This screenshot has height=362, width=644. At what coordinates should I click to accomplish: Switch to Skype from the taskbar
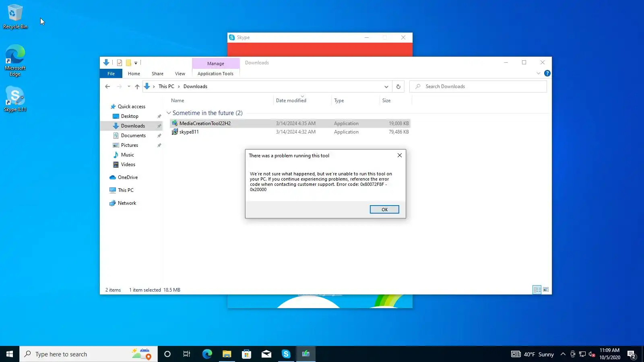coord(286,354)
